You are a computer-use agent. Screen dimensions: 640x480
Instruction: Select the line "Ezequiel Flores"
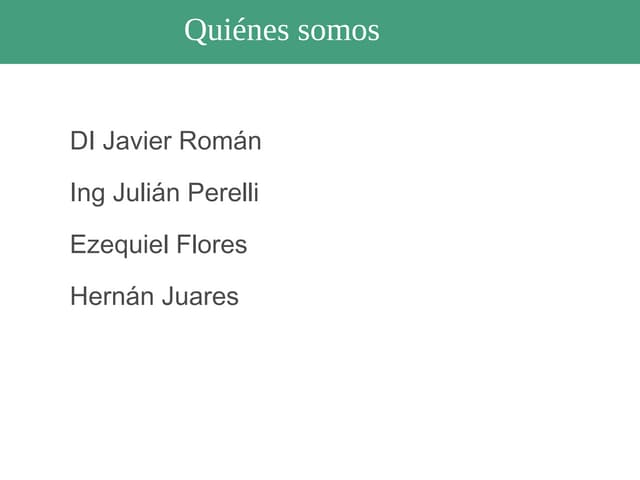[158, 245]
